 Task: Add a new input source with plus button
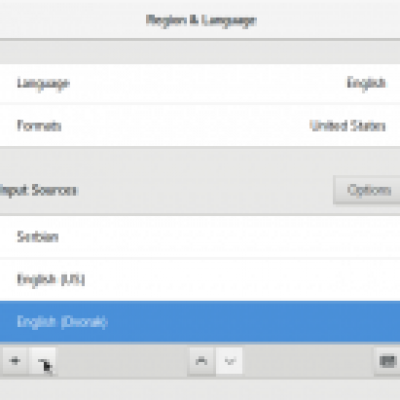15,361
